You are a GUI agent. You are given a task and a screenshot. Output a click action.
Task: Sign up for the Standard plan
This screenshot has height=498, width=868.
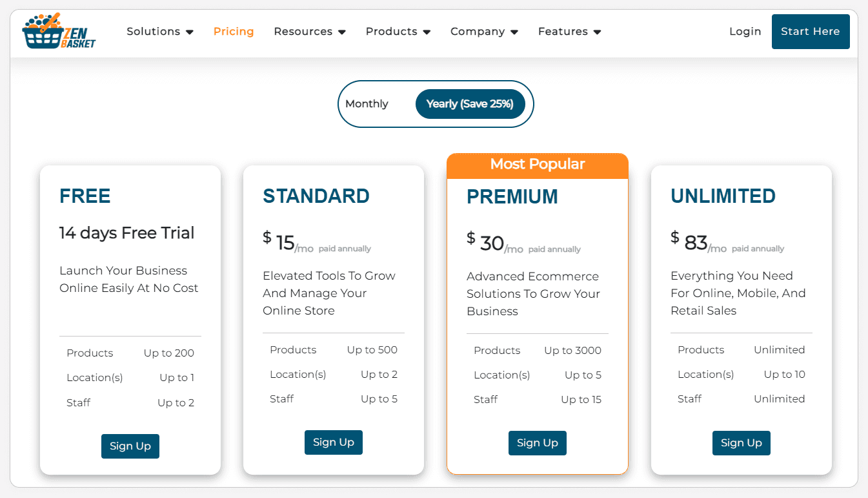click(x=334, y=442)
